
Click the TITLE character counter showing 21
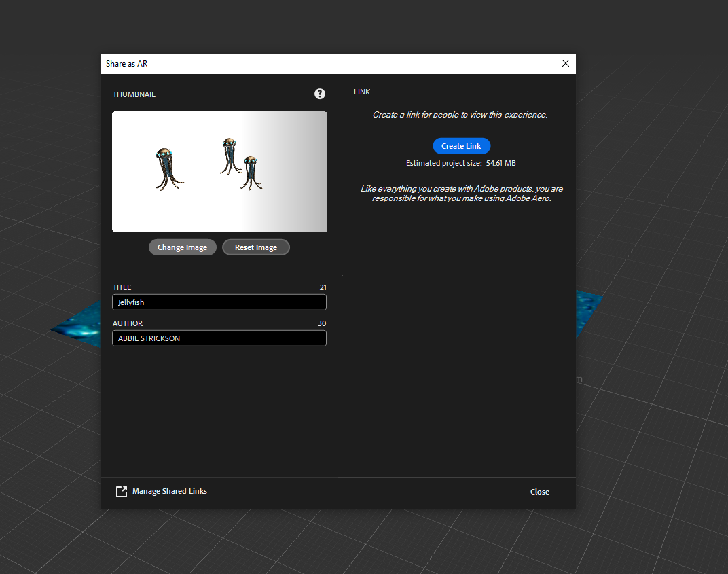click(x=323, y=287)
